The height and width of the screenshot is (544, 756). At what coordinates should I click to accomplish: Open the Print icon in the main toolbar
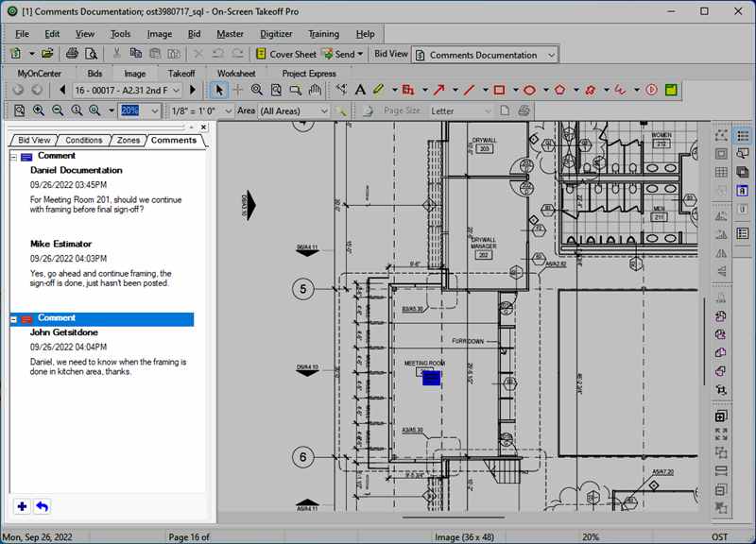coord(72,54)
